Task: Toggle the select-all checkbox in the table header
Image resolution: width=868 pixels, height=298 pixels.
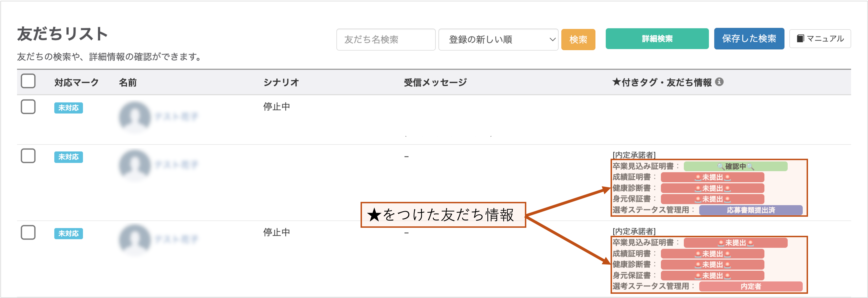Action: click(28, 81)
